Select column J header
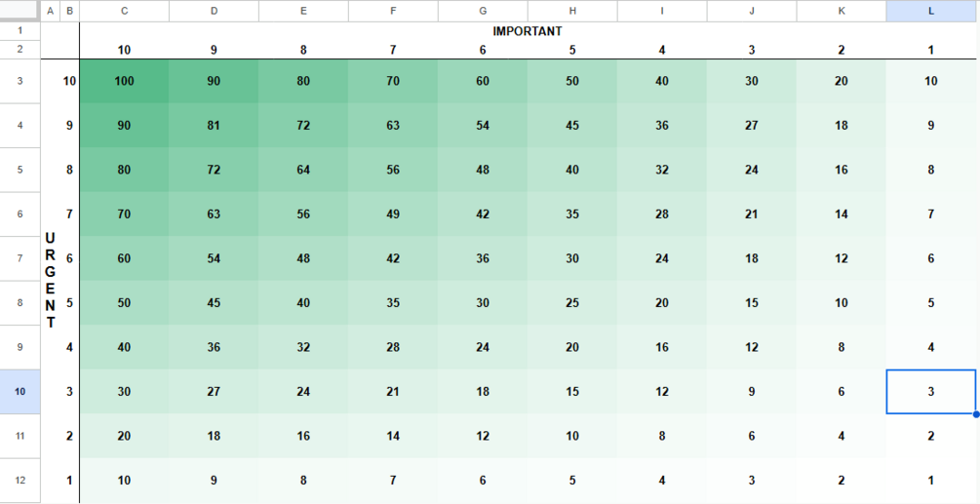 (x=751, y=12)
